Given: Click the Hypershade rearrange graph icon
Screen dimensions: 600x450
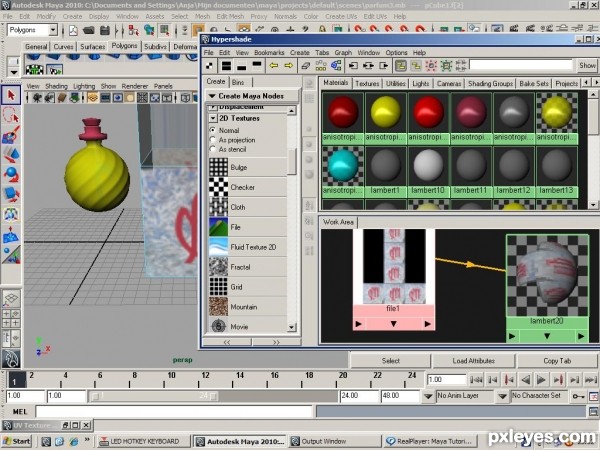Looking at the screenshot, I should click(321, 66).
